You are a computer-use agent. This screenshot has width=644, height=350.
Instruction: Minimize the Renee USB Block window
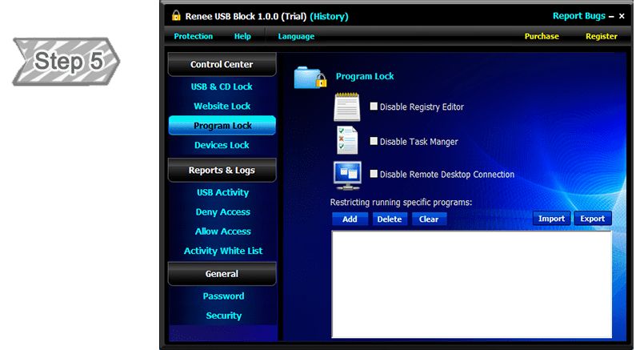[x=611, y=17]
